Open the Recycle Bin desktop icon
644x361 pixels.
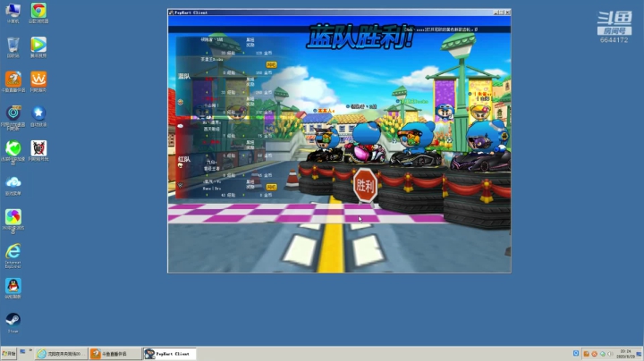(13, 47)
